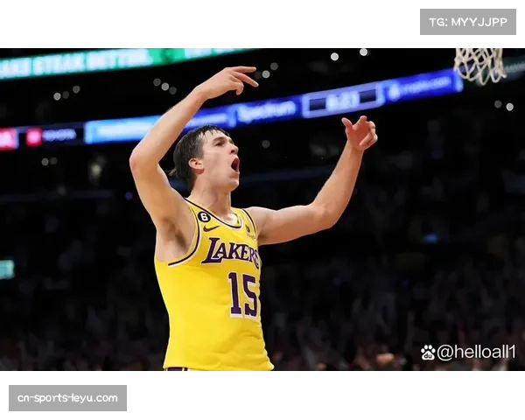
Task: Open the cn-sports-leyu.com link label
Action: (69, 398)
